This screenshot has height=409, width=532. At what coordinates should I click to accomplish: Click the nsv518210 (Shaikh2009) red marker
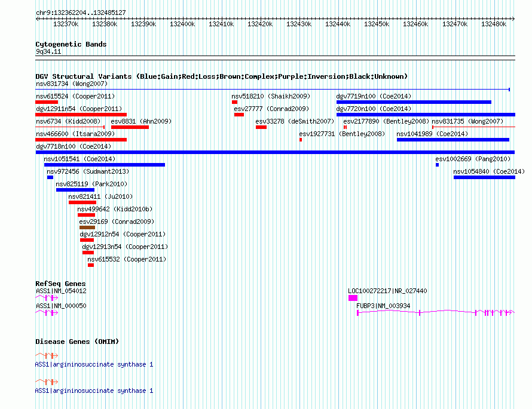(234, 102)
